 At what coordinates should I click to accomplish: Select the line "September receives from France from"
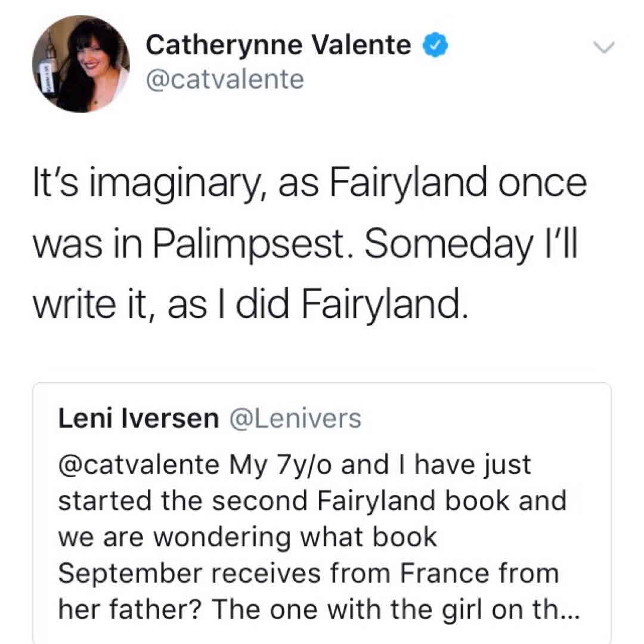[308, 573]
